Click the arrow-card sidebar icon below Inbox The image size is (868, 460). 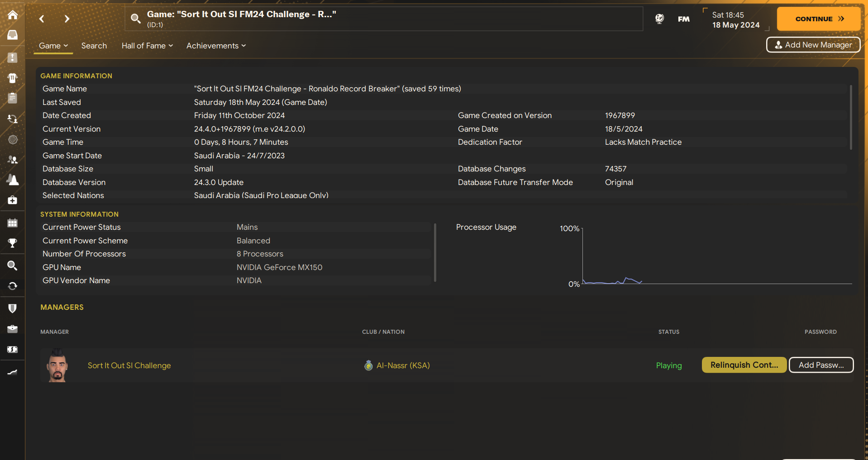[x=13, y=57]
